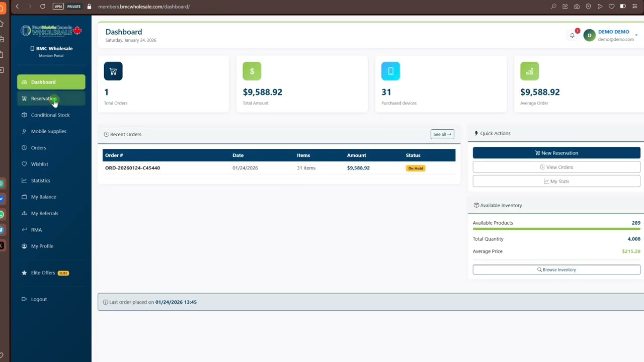644x362 pixels.
Task: Click the address bar URL field
Action: coord(144,7)
